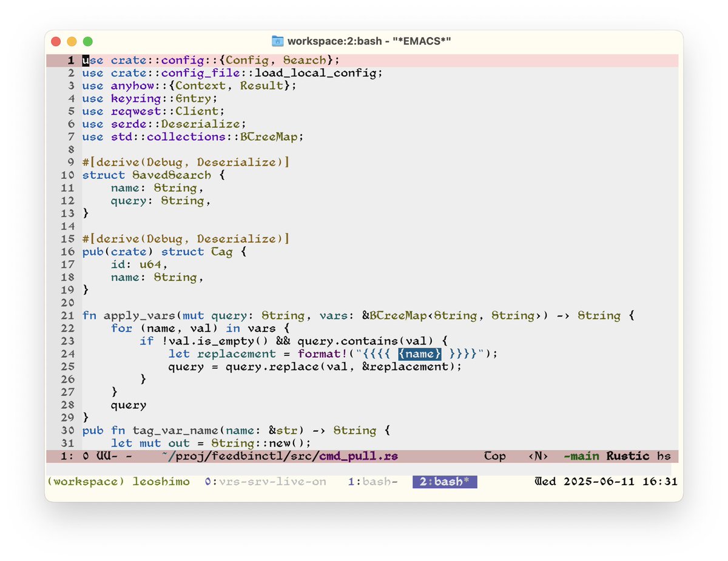Click Result in the line 3 import

261,86
